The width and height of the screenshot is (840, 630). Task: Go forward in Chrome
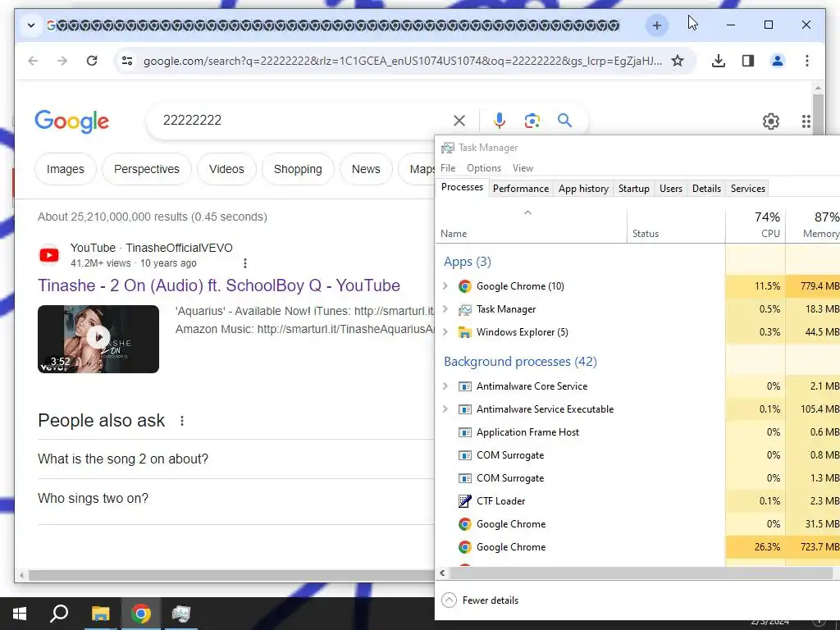tap(62, 61)
